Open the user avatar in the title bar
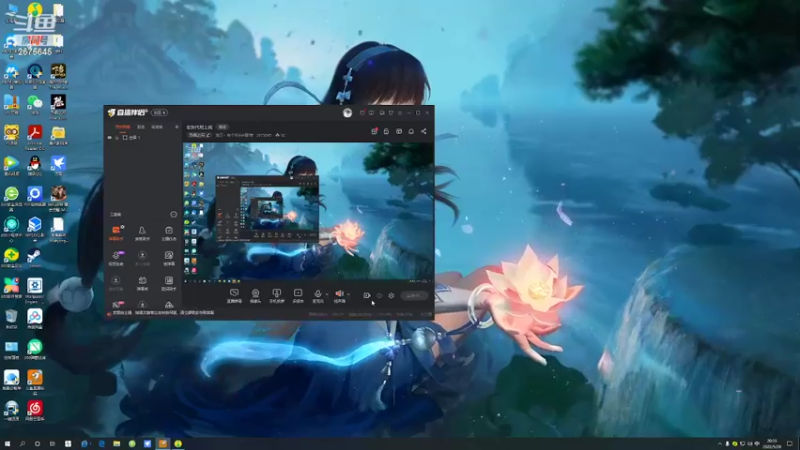This screenshot has height=450, width=800. 347,113
